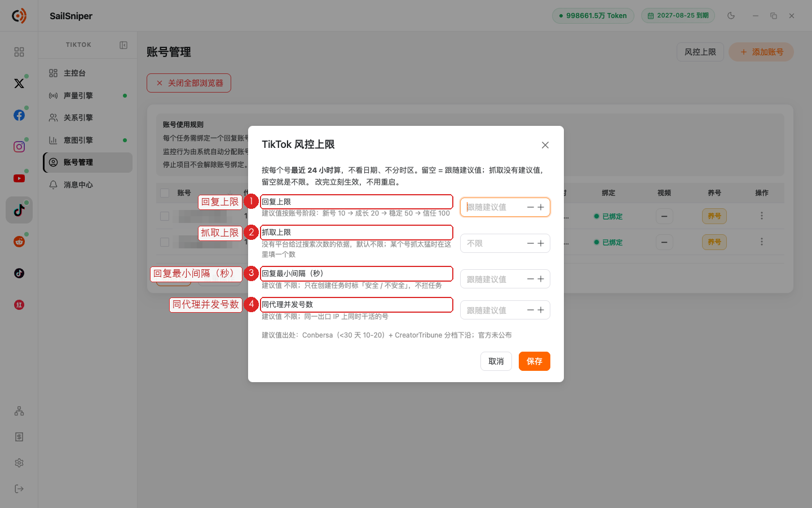Open the dashboard grid icon in left rail

click(19, 52)
